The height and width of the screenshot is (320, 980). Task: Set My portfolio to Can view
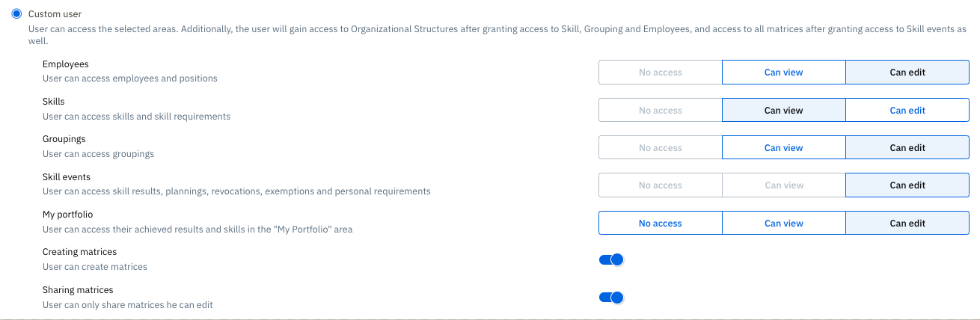coord(783,223)
